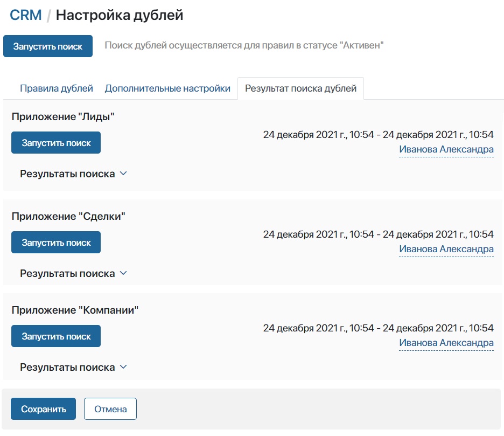Screen dimensions: 504x436
Task: Click the Приложение "Компании" heading
Action: 75,310
